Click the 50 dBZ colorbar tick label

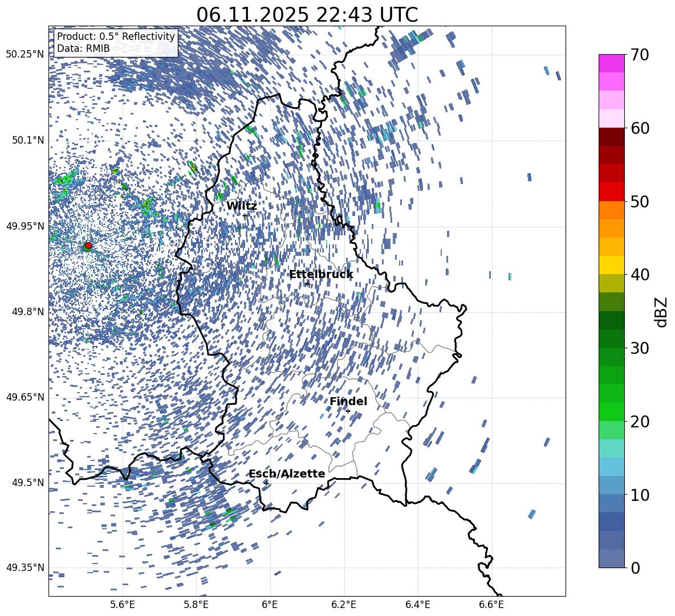(639, 201)
